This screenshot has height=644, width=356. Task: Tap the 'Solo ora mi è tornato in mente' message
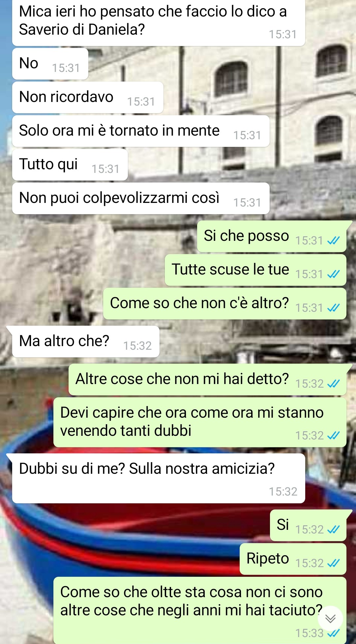(141, 131)
